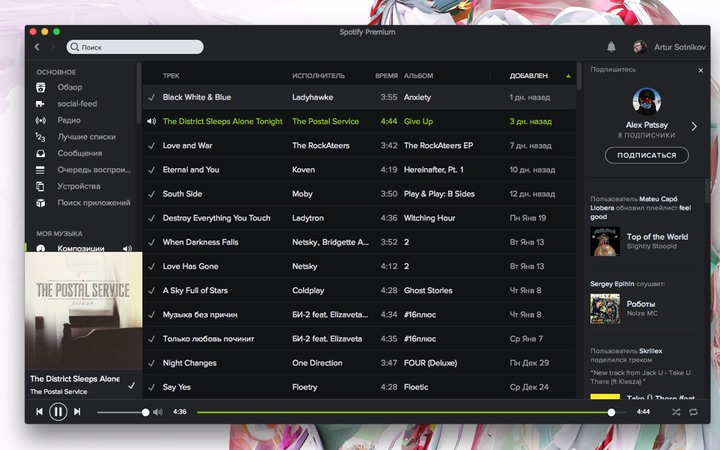Click the green playback progress bar
The height and width of the screenshot is (450, 720).
[404, 412]
